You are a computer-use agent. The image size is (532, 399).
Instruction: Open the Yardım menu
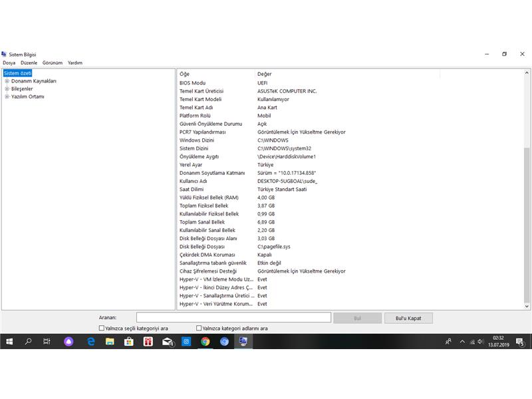pyautogui.click(x=75, y=63)
